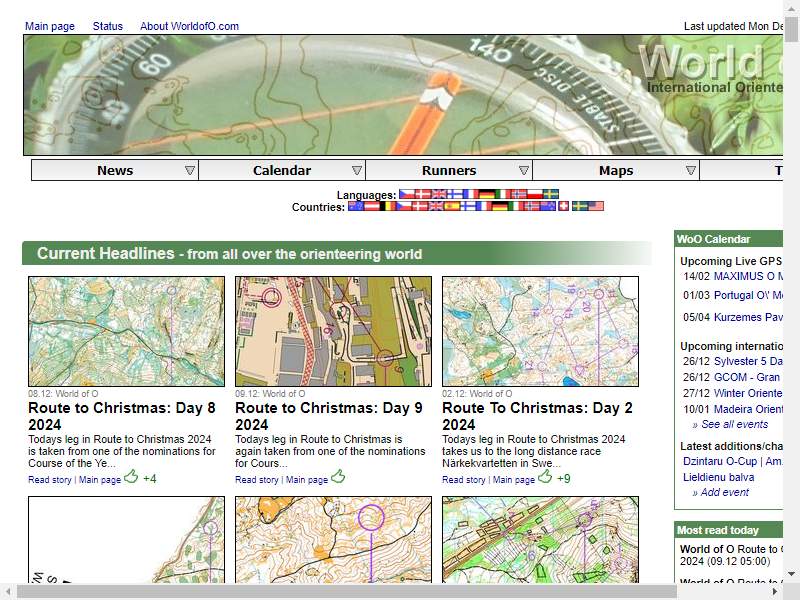Choose the British flag in Languages row

pyautogui.click(x=439, y=194)
